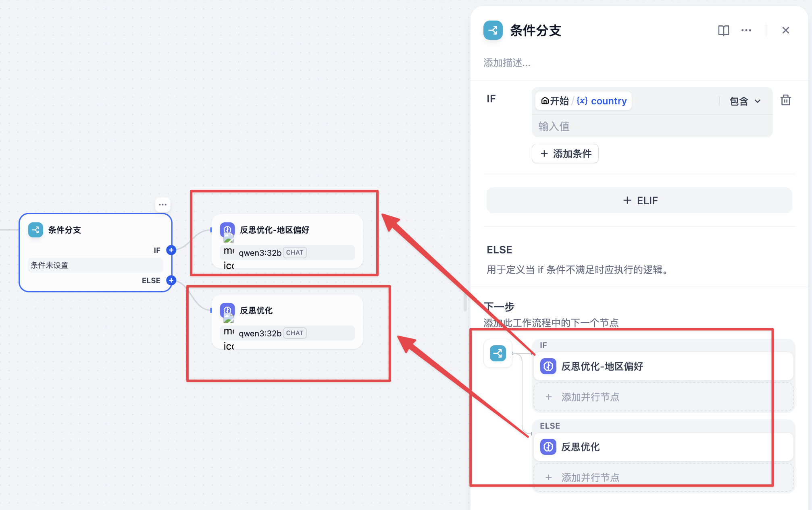Select the 条件分支 node on canvas
The image size is (812, 510).
(x=96, y=253)
